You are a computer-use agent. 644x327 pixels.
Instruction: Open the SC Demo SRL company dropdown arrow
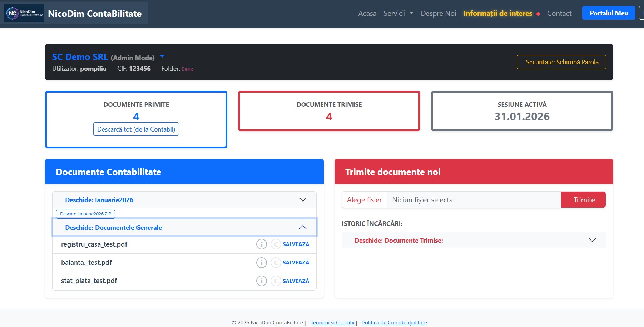point(162,56)
